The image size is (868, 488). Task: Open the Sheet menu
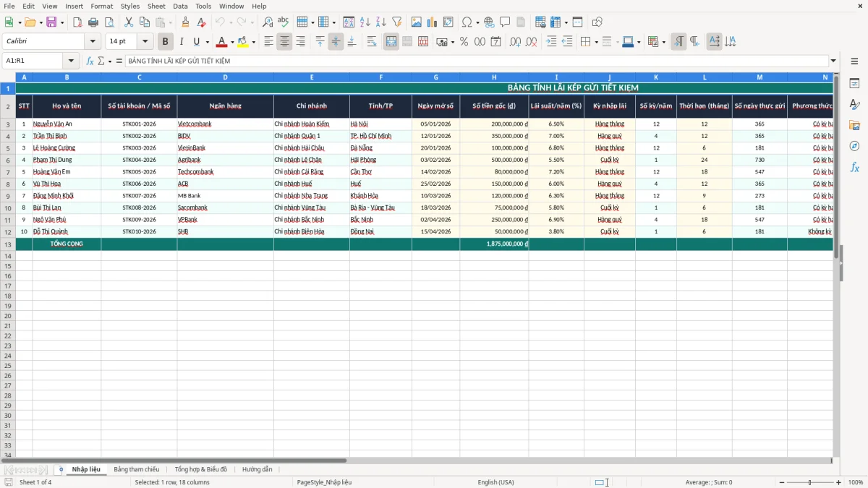[156, 6]
